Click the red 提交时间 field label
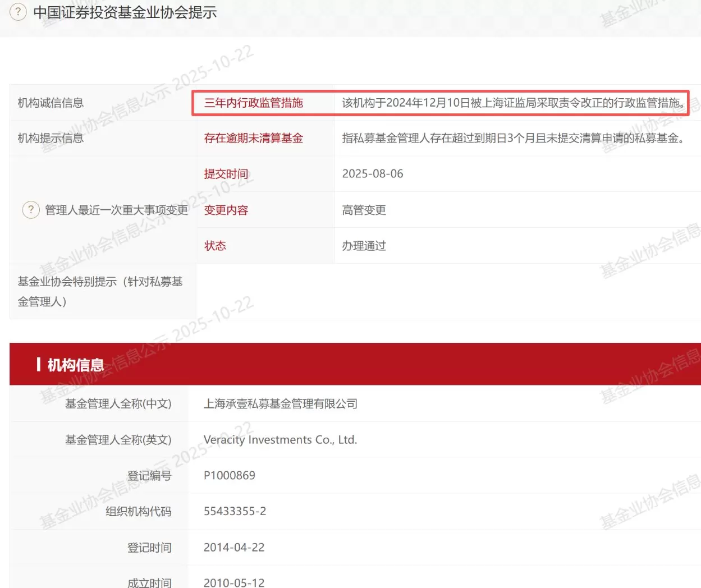Viewport: 701px width, 588px height. click(226, 173)
